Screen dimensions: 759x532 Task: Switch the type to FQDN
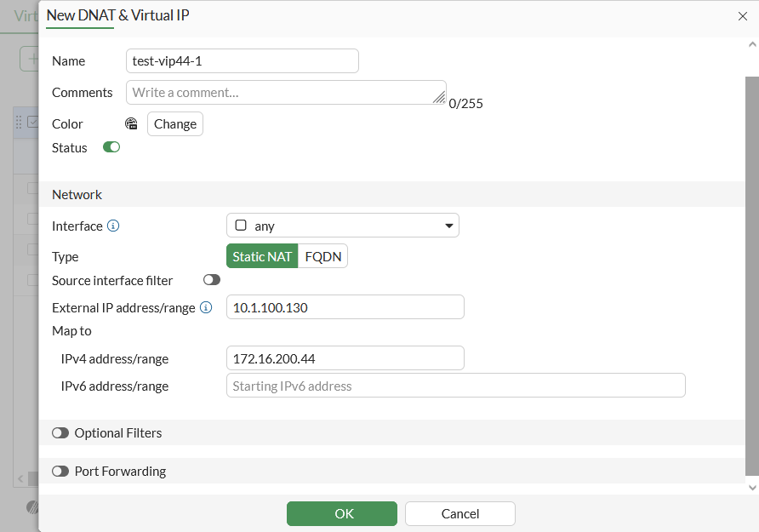coord(322,256)
